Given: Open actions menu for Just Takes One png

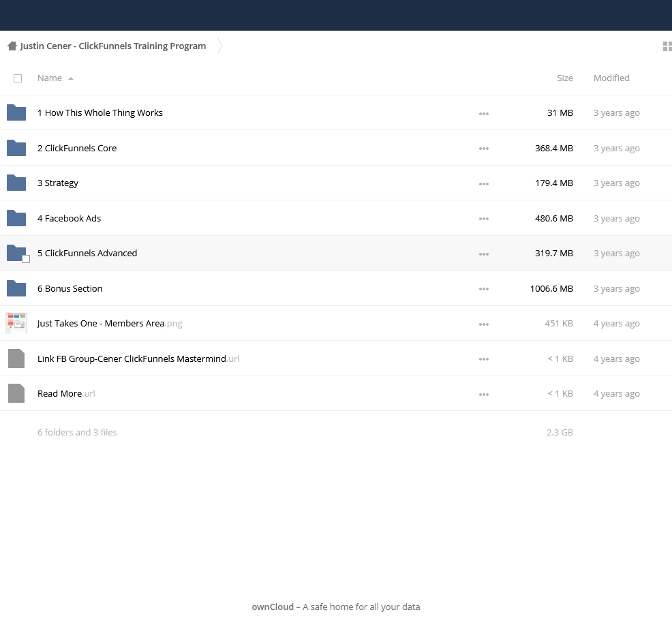Looking at the screenshot, I should click(x=484, y=324).
